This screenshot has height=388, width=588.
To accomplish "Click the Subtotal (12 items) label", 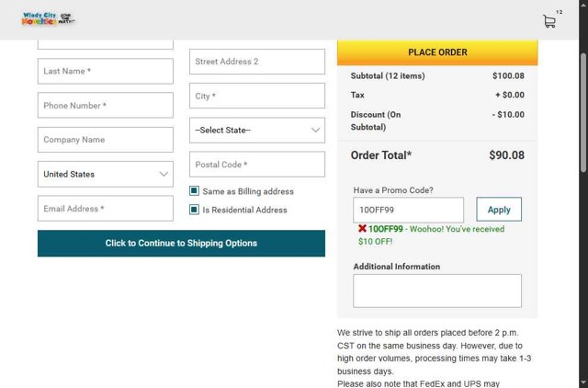I will tap(388, 75).
